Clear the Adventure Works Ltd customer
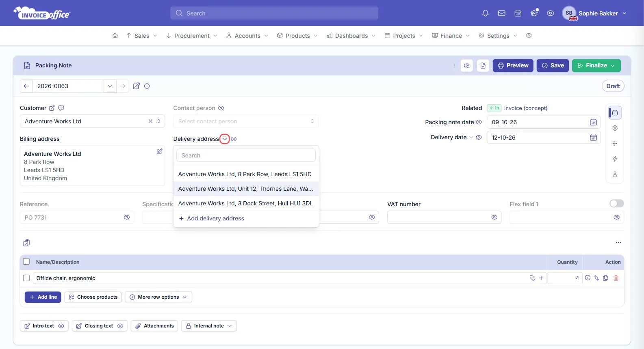Viewport: 644px width, 349px height. 150,121
